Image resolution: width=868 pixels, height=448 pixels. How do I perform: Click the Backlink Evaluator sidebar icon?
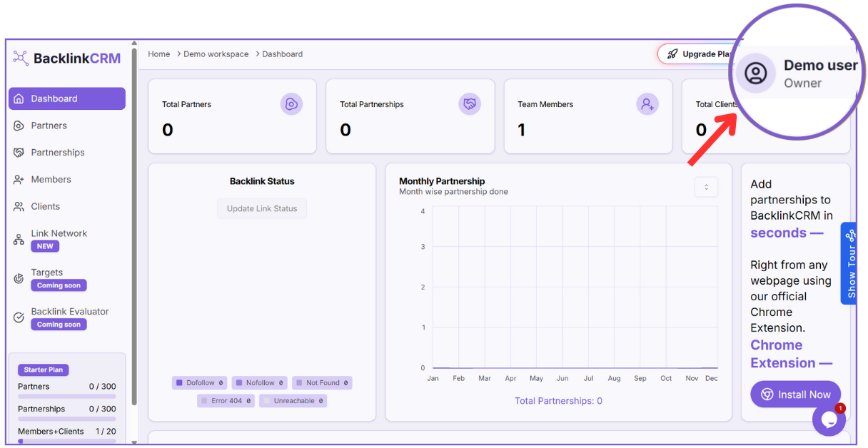pos(19,317)
